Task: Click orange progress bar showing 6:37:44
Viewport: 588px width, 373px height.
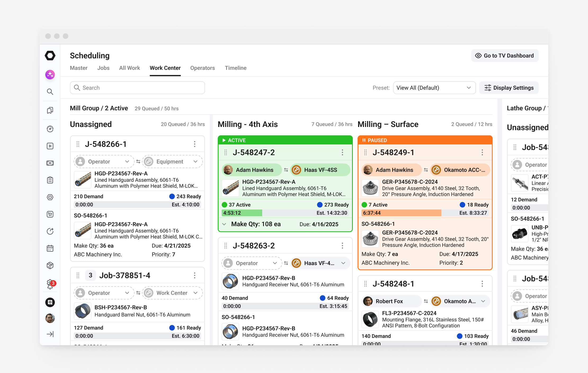Action: [x=402, y=213]
